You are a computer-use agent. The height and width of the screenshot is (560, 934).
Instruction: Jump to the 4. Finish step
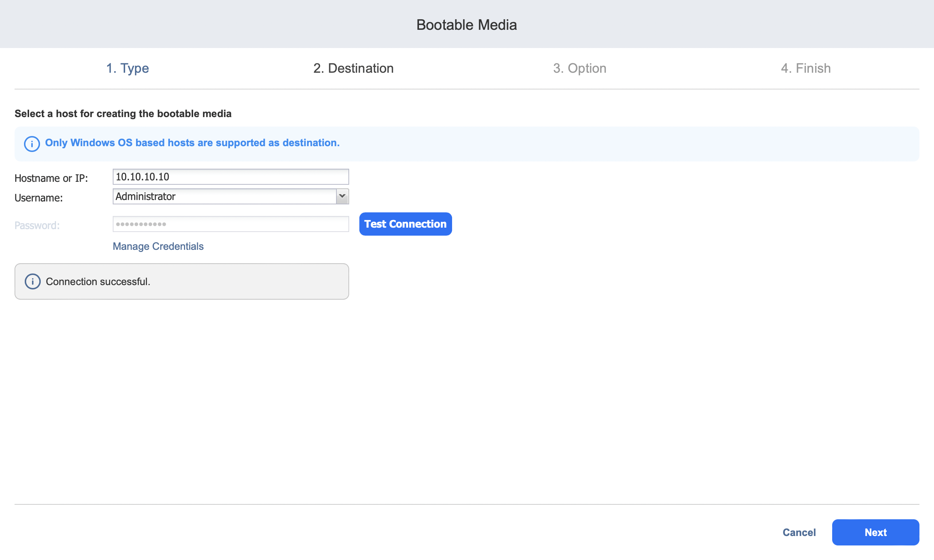805,68
